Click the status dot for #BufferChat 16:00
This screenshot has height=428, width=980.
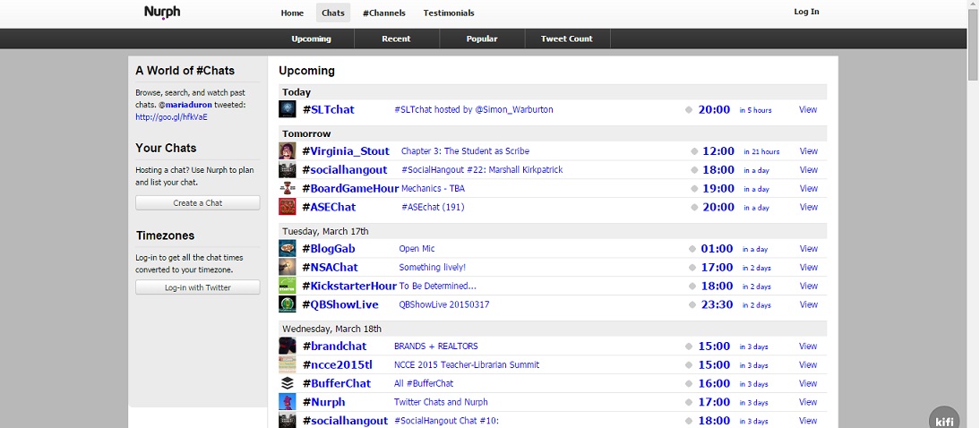(x=689, y=383)
